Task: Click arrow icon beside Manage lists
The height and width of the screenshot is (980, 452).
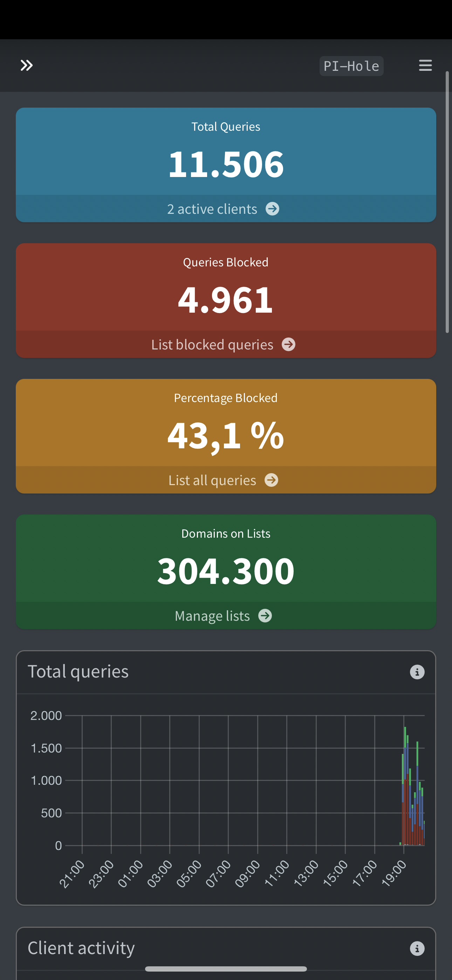Action: pos(265,616)
